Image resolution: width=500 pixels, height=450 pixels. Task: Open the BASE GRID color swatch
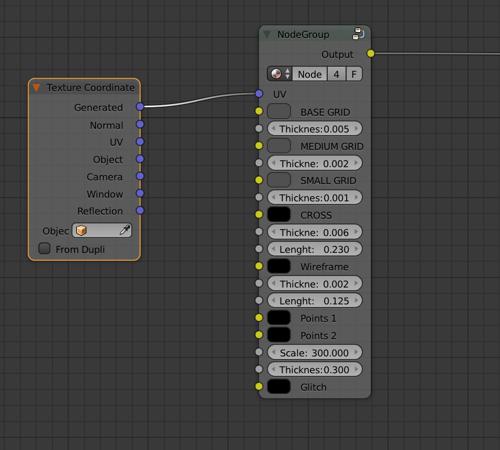[279, 111]
